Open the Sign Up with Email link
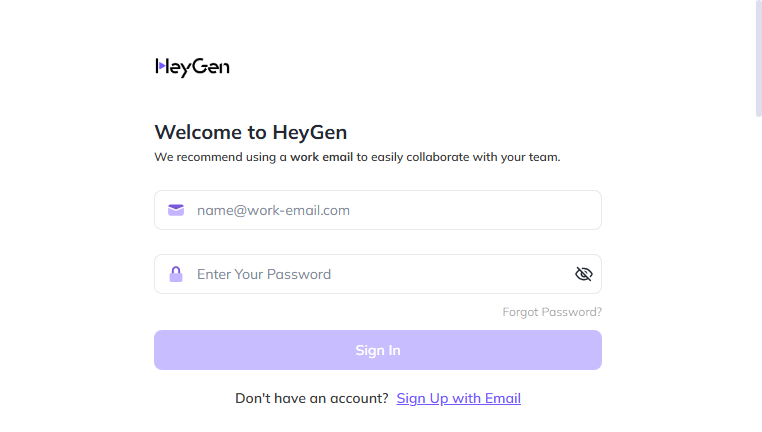This screenshot has height=432, width=762. point(459,398)
